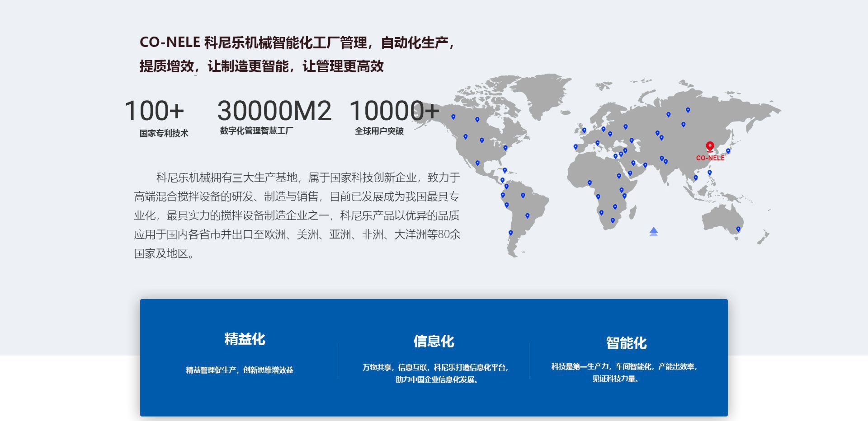Click the 智能化 heading
This screenshot has width=868, height=421.
[x=626, y=343]
